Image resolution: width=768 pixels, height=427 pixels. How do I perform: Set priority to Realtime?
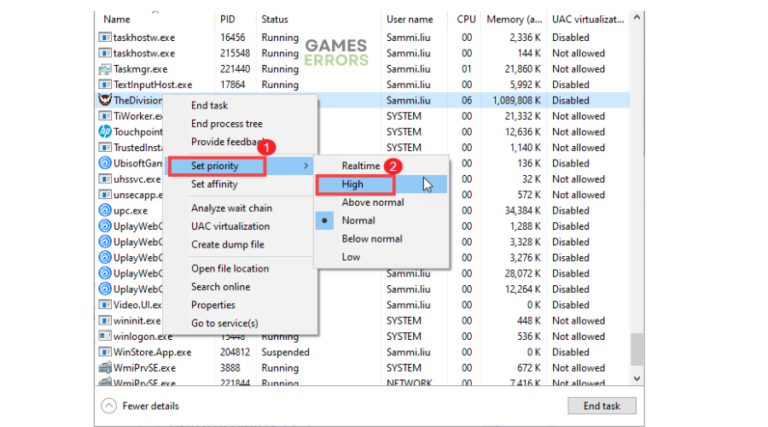(x=360, y=165)
